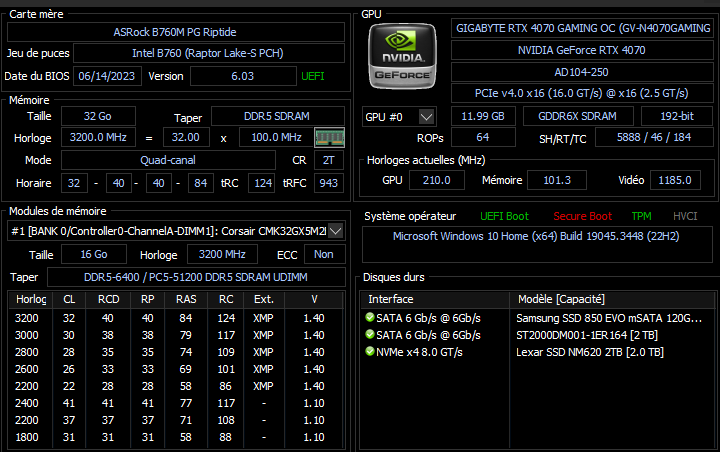Click the Microsoft Windows 10 Home build text
Image resolution: width=720 pixels, height=452 pixels.
coord(536,236)
